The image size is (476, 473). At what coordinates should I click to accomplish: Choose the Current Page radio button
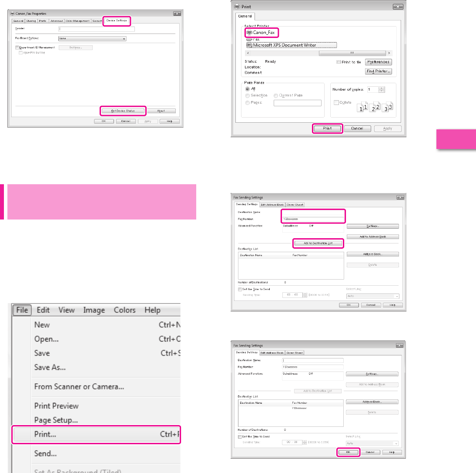(x=276, y=96)
